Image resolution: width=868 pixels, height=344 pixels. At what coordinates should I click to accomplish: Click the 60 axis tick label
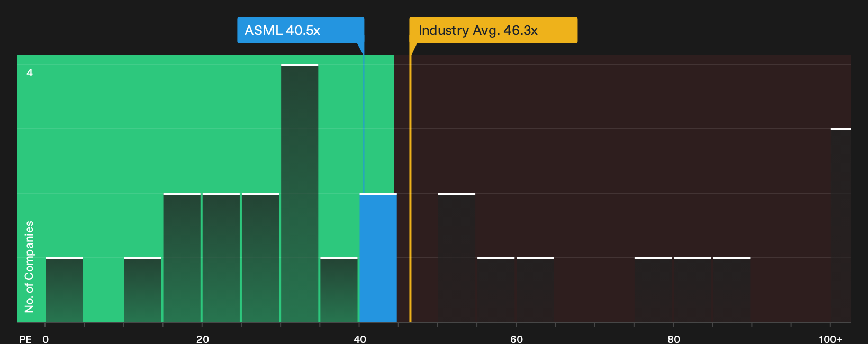[517, 339]
